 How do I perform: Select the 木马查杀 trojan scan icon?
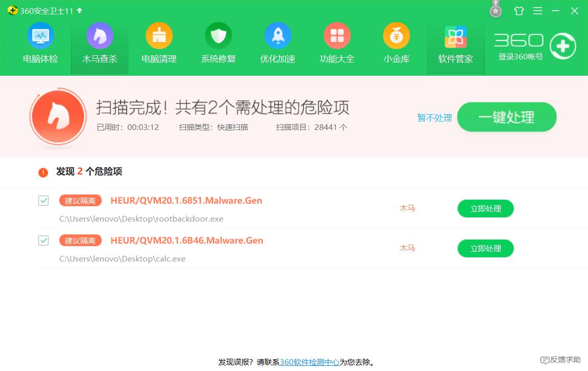[x=100, y=36]
